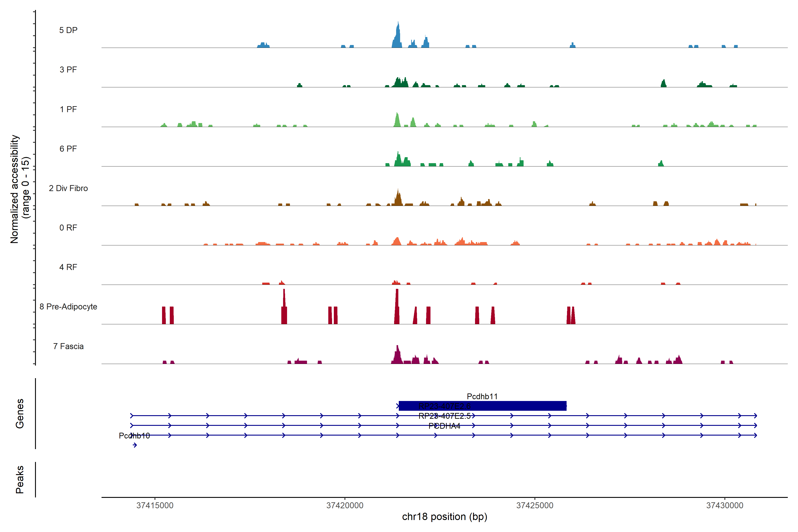This screenshot has height=532, width=798.
Task: Click the 0 RF track label
Action: (68, 228)
